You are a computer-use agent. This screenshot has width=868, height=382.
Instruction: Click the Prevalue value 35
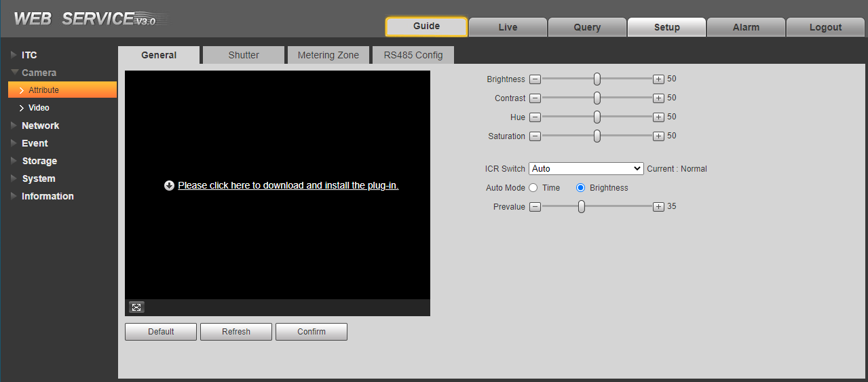[672, 206]
